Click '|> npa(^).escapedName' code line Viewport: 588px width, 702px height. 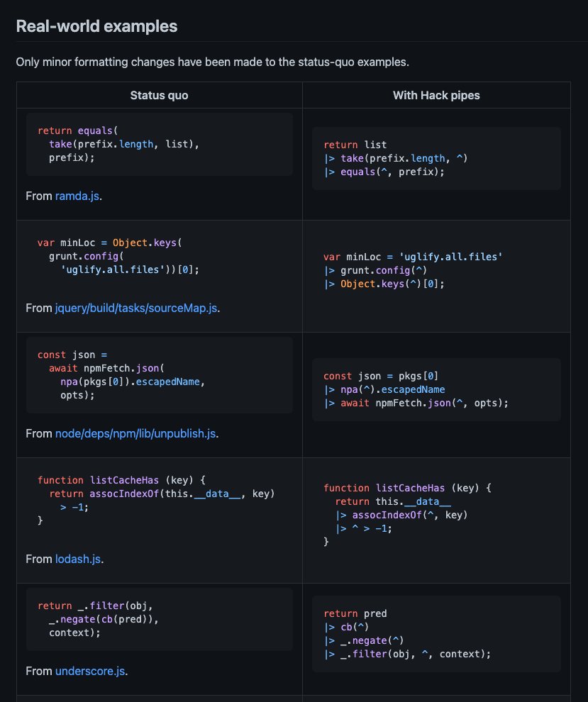click(x=384, y=389)
